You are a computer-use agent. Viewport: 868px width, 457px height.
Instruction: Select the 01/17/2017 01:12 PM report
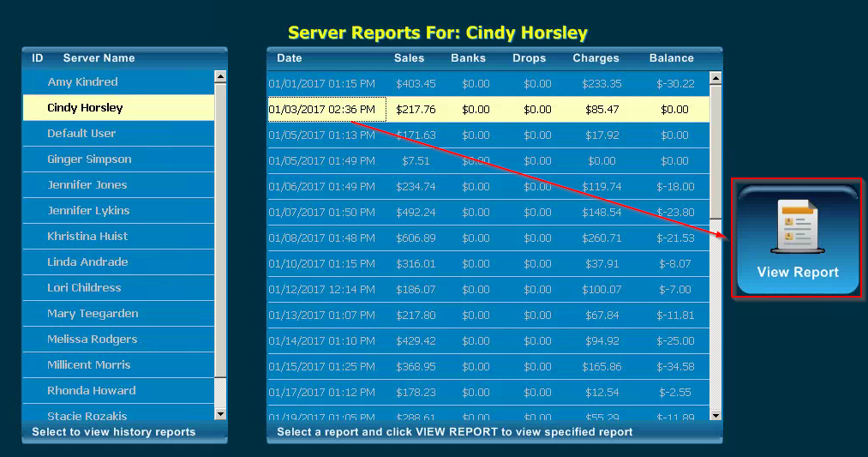pyautogui.click(x=488, y=393)
